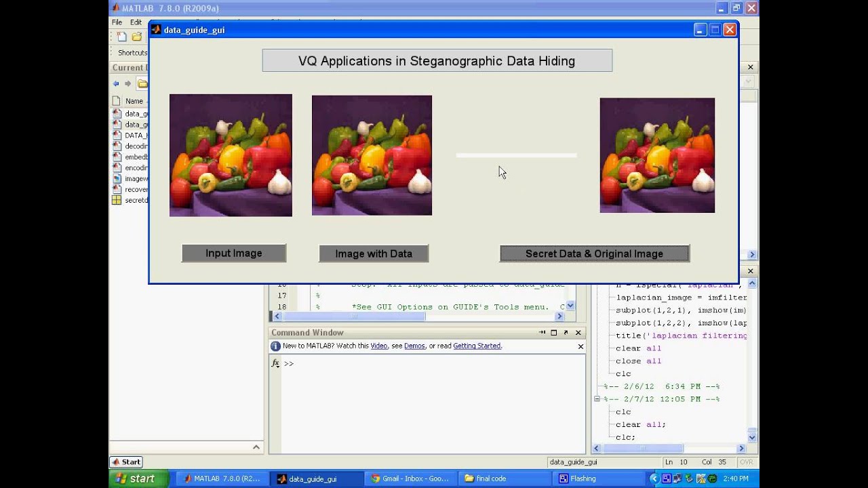This screenshot has width=868, height=488.
Task: Open the Demos link in Command Window
Action: pos(414,346)
